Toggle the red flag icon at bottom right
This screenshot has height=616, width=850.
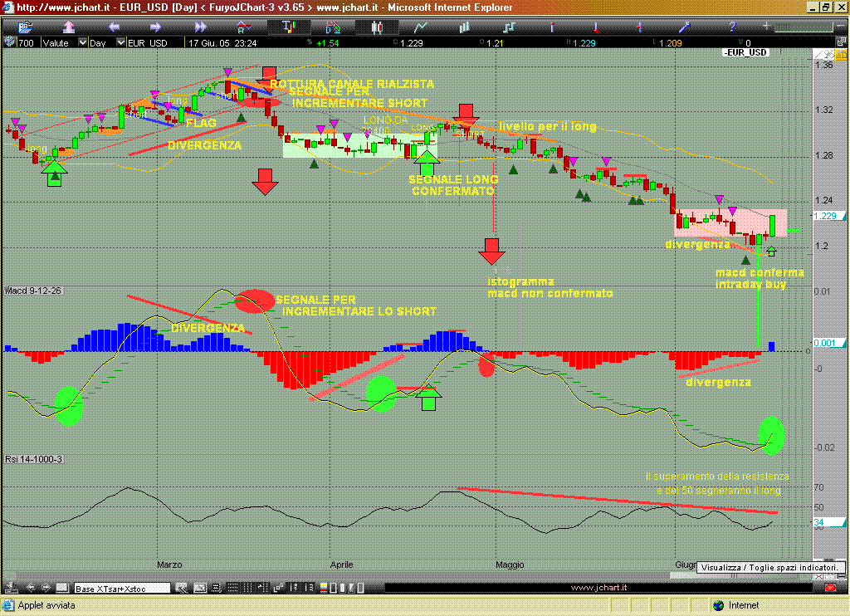pyautogui.click(x=829, y=587)
